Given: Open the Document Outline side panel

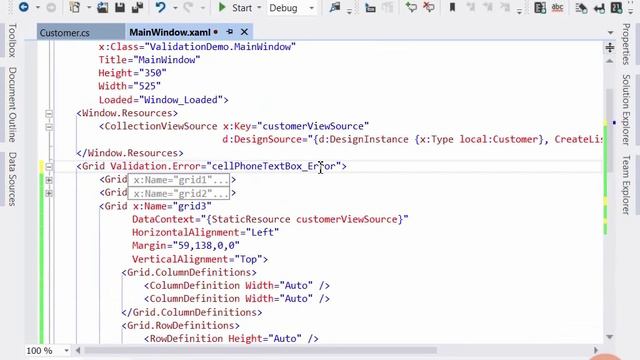Looking at the screenshot, I should tap(12, 104).
